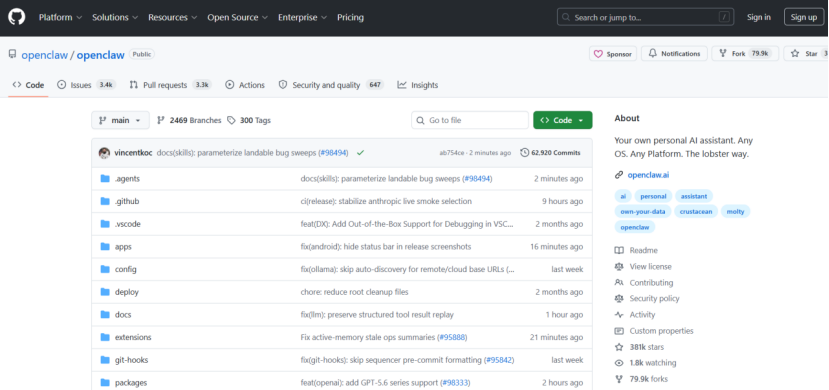Open the Security and quality tab
829x390 pixels.
click(331, 85)
